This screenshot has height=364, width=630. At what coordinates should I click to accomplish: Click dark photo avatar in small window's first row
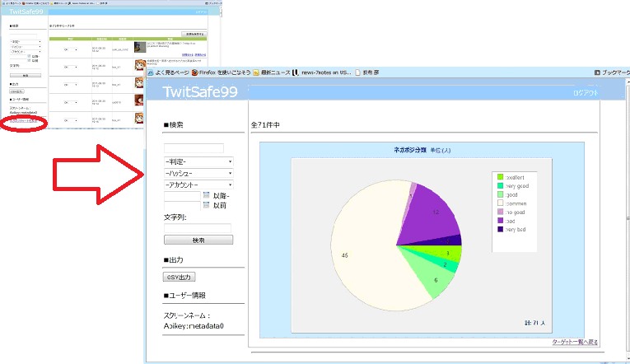(140, 47)
